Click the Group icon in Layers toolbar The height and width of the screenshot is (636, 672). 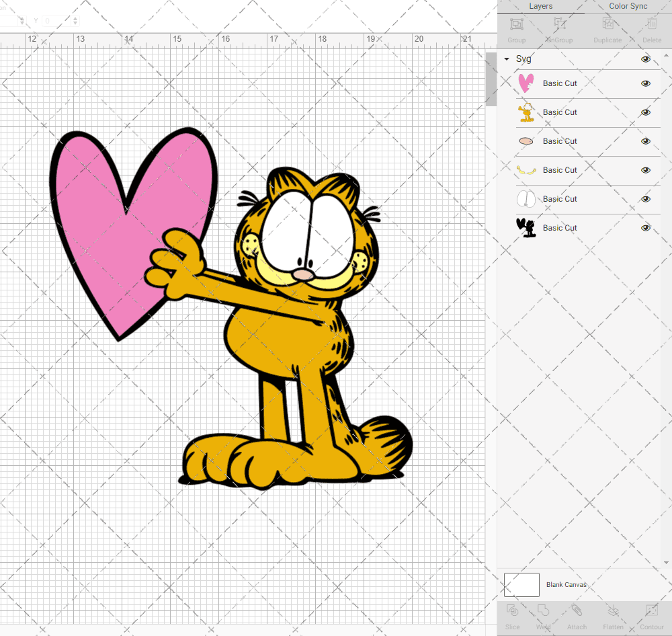[x=516, y=24]
